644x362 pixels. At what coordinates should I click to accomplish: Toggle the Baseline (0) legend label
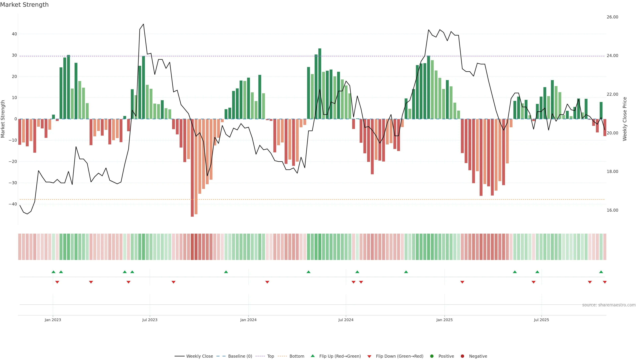click(x=240, y=356)
